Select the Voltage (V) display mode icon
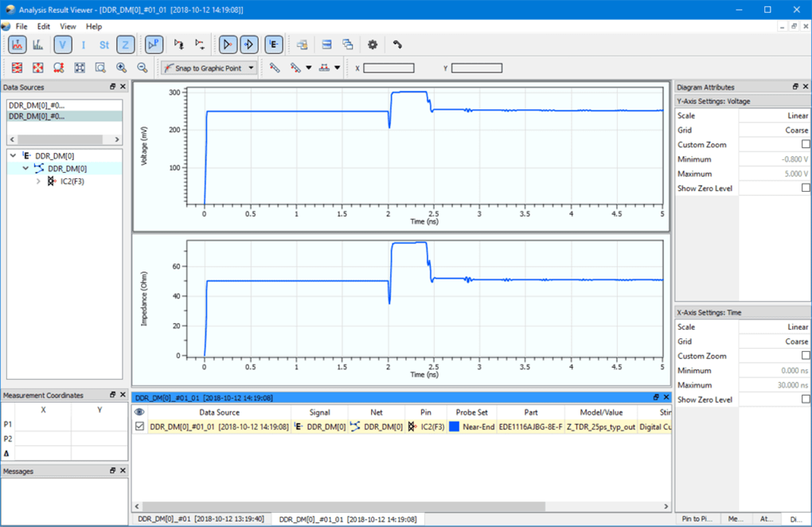 click(62, 45)
